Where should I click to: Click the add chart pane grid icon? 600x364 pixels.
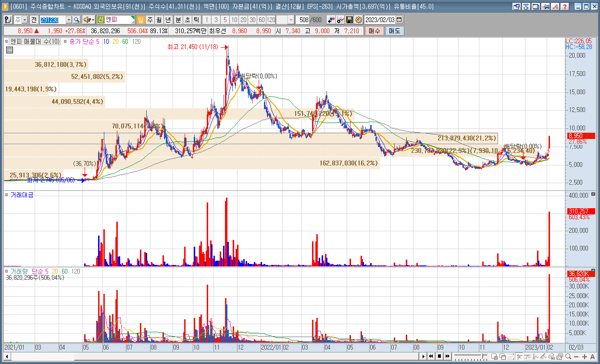coord(494,356)
